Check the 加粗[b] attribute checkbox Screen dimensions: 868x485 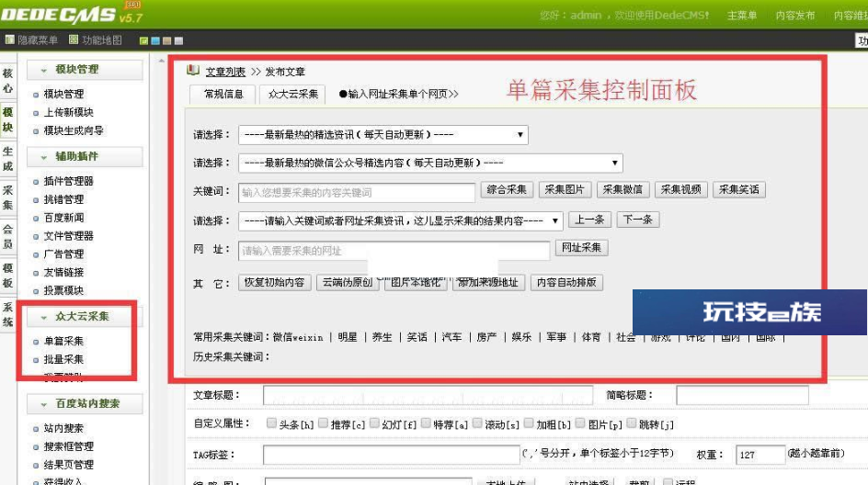529,423
